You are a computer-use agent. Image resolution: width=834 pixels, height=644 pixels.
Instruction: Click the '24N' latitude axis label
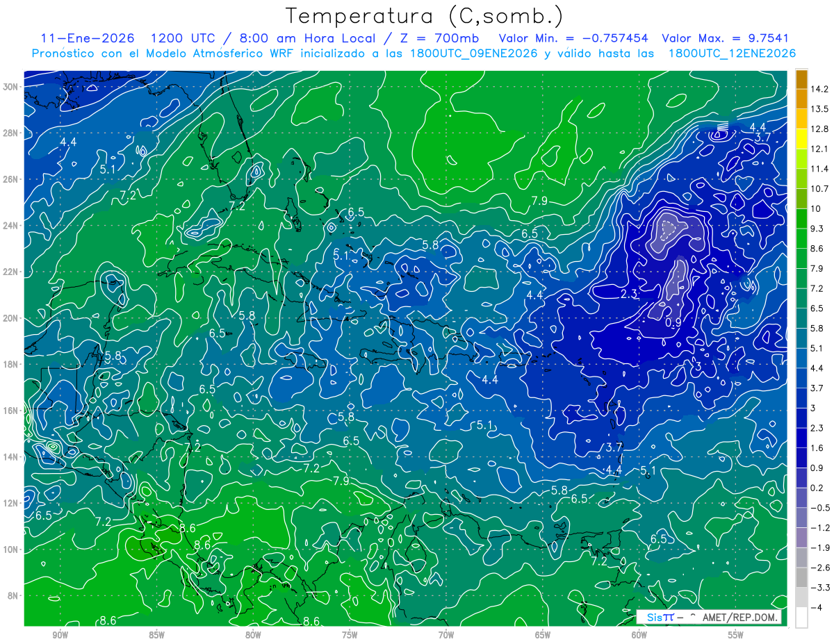[10, 226]
